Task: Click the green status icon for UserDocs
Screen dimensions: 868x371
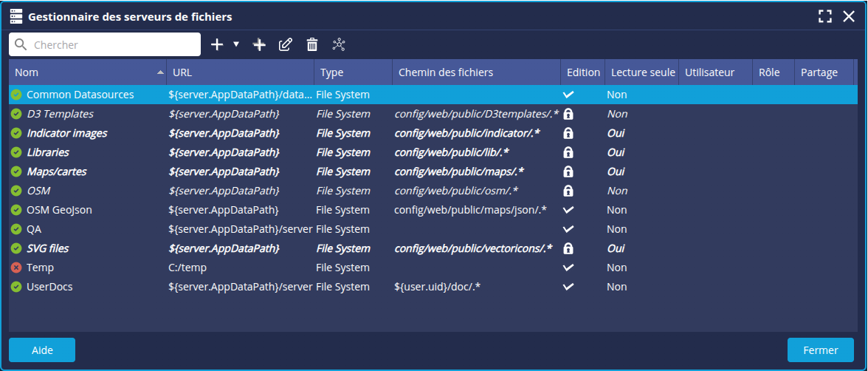Action: coord(16,287)
